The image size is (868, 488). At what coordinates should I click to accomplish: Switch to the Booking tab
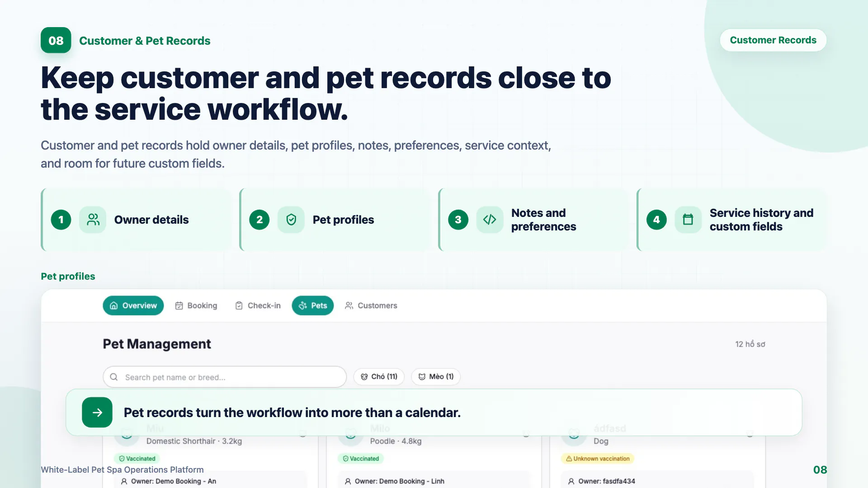tap(196, 305)
